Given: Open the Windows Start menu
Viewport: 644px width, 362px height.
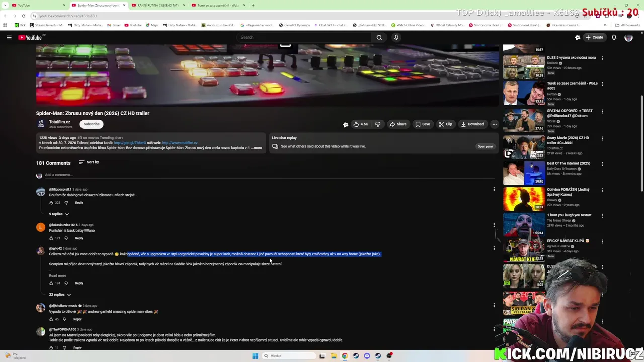Looking at the screenshot, I should (255, 356).
